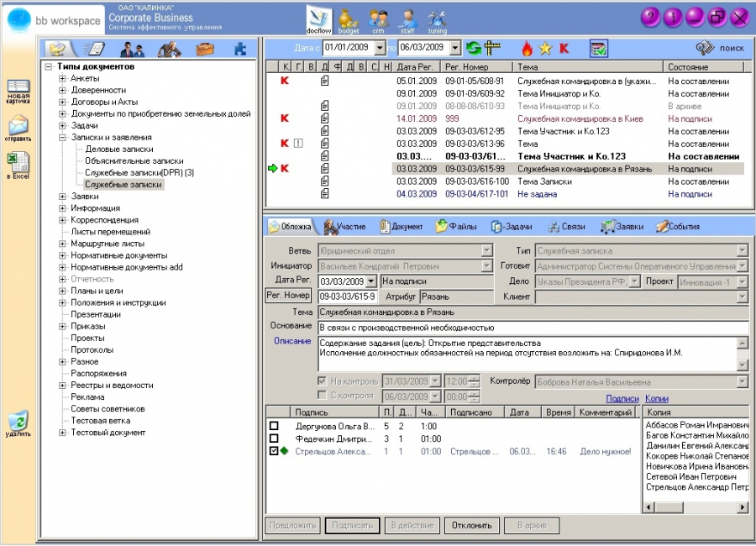This screenshot has height=546, width=756.
Task: Sort by the Состояние column header
Action: (704, 67)
